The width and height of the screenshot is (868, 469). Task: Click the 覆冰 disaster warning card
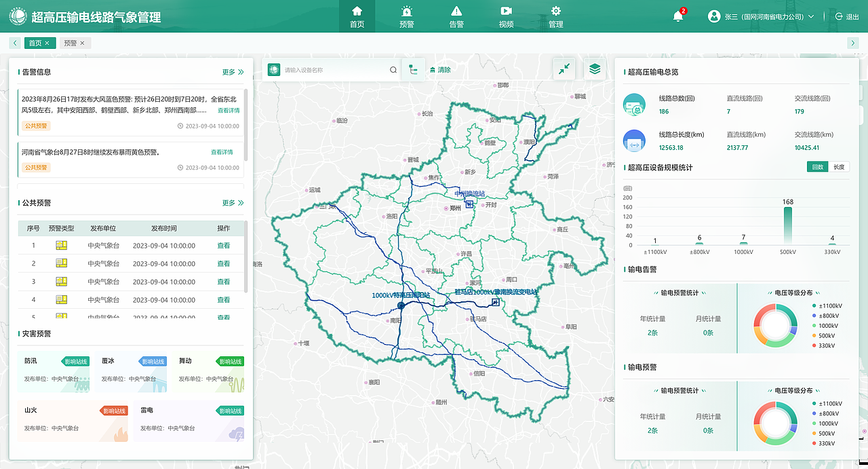(x=131, y=372)
